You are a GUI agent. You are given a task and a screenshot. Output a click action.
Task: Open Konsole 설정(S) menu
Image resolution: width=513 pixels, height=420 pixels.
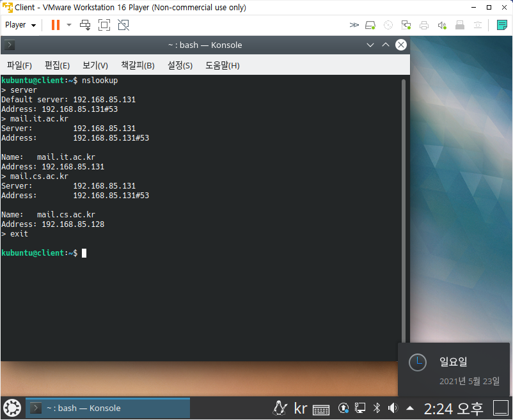[x=180, y=65]
